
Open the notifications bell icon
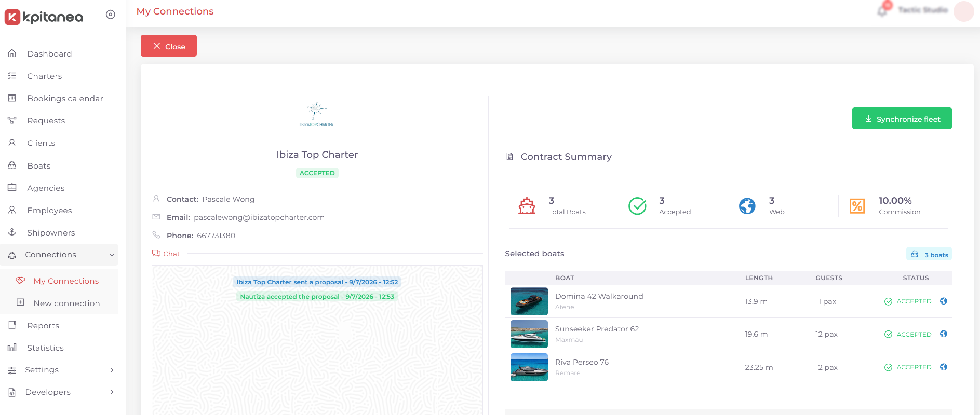click(882, 10)
